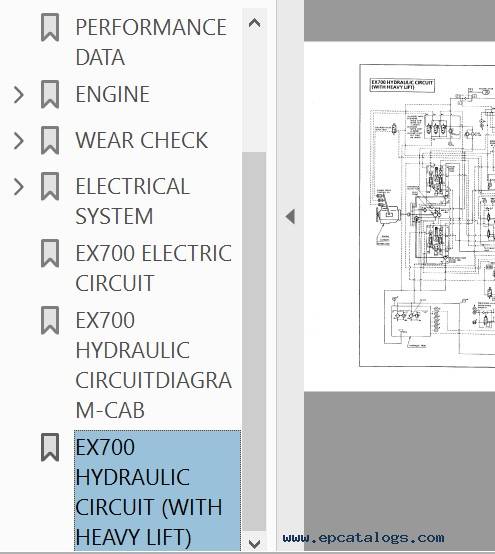Select EX700 HYDRAULIC CIRCUIT (WITH HEAVY LIFT) bookmark

pyautogui.click(x=157, y=491)
